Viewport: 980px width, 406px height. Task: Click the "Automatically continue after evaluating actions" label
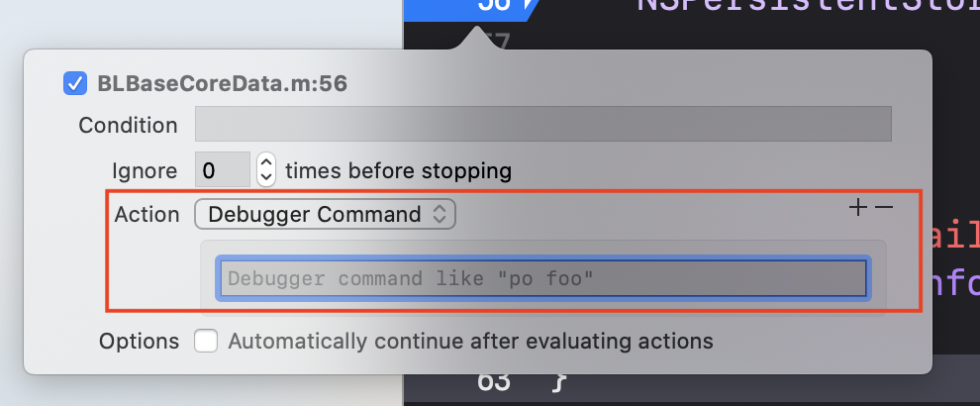(x=470, y=342)
